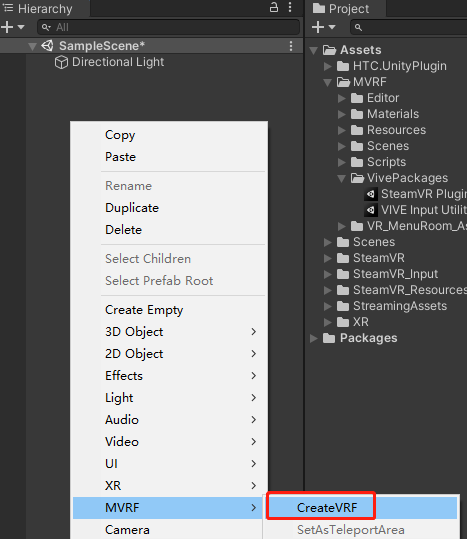Choose Duplicate from the context menu
467x539 pixels.
click(x=169, y=208)
